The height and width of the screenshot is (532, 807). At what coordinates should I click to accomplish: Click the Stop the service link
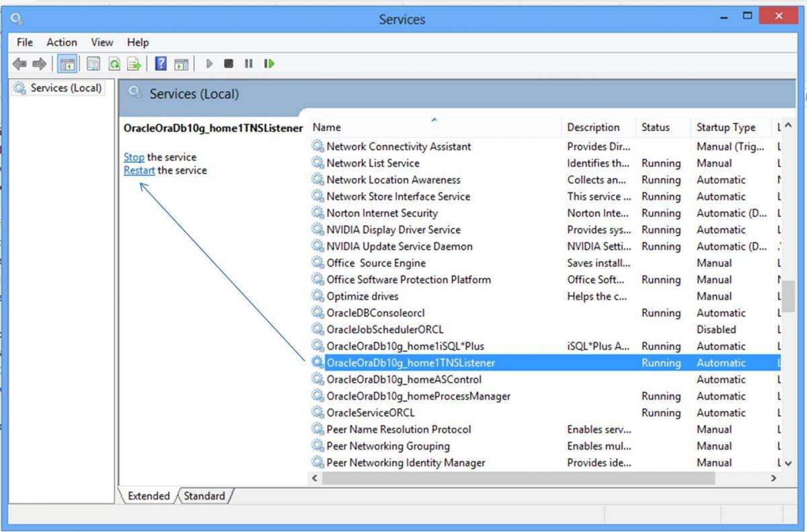click(134, 157)
